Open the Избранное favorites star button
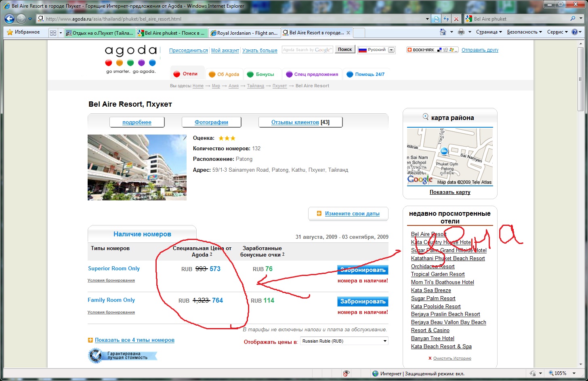The image size is (588, 381). [23, 32]
